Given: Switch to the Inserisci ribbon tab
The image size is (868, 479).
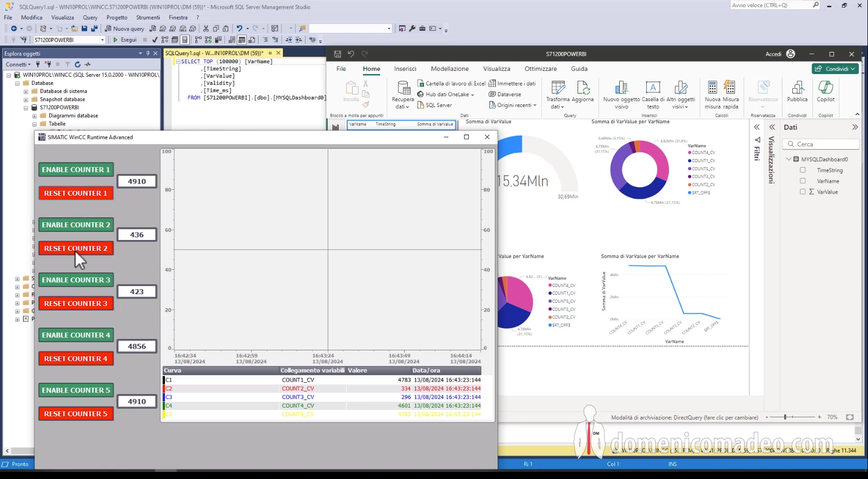Looking at the screenshot, I should (x=405, y=69).
